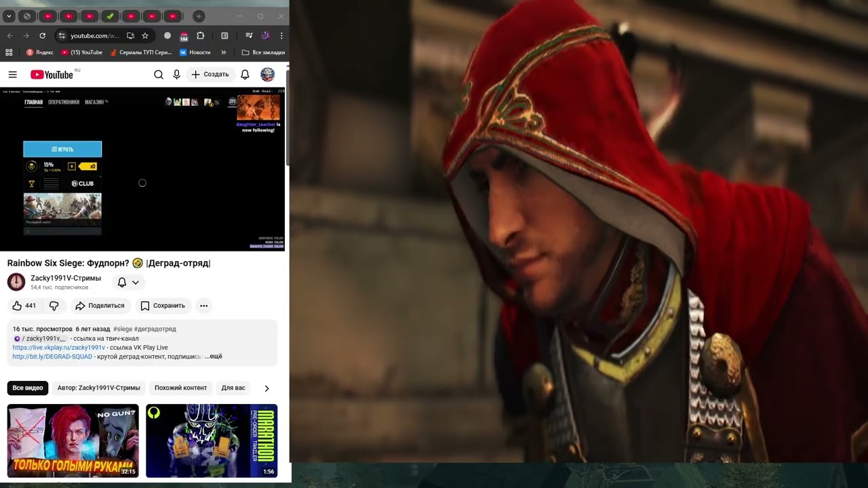868x488 pixels.
Task: Click the YouTube logo to go home
Action: click(52, 75)
